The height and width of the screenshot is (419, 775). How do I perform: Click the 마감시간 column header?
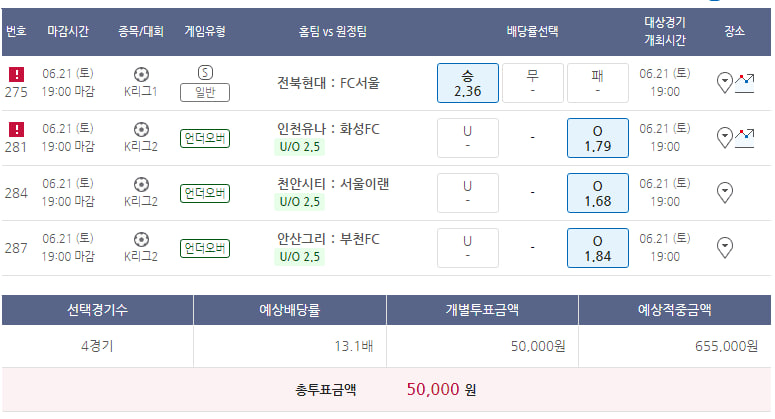coord(68,31)
